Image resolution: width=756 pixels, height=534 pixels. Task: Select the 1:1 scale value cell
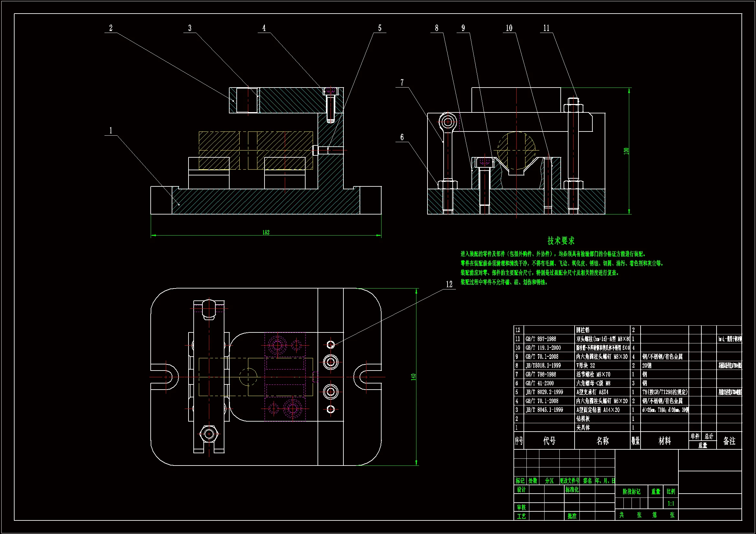point(671,503)
